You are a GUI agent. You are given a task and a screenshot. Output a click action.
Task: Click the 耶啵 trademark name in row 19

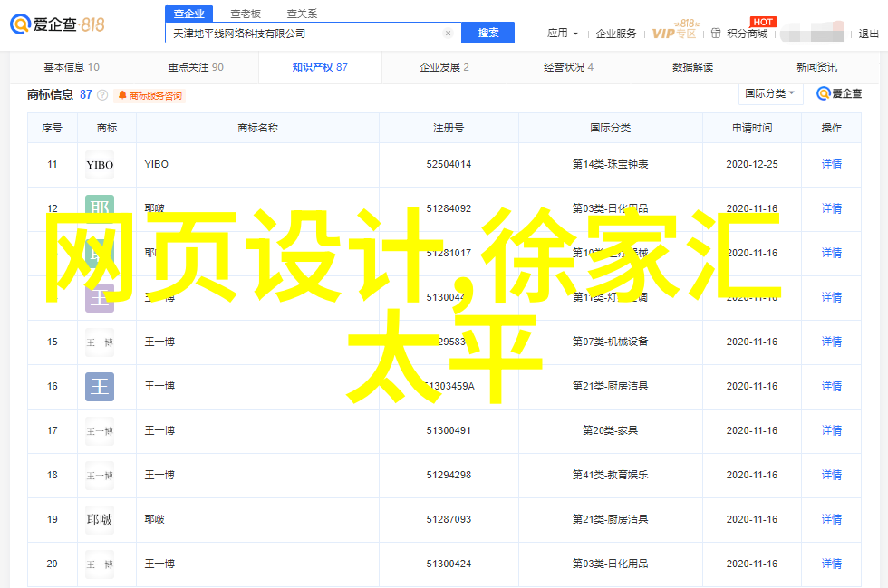pos(155,519)
